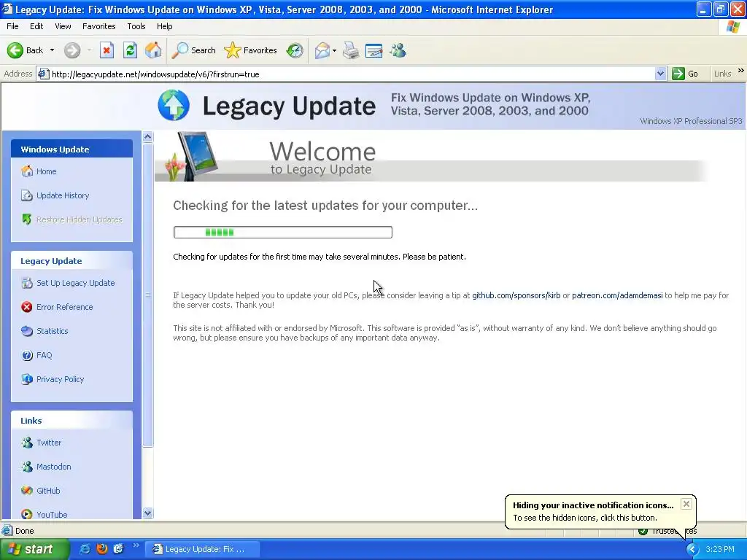Open the Update History link text
Image resolution: width=747 pixels, height=560 pixels.
pyautogui.click(x=63, y=195)
